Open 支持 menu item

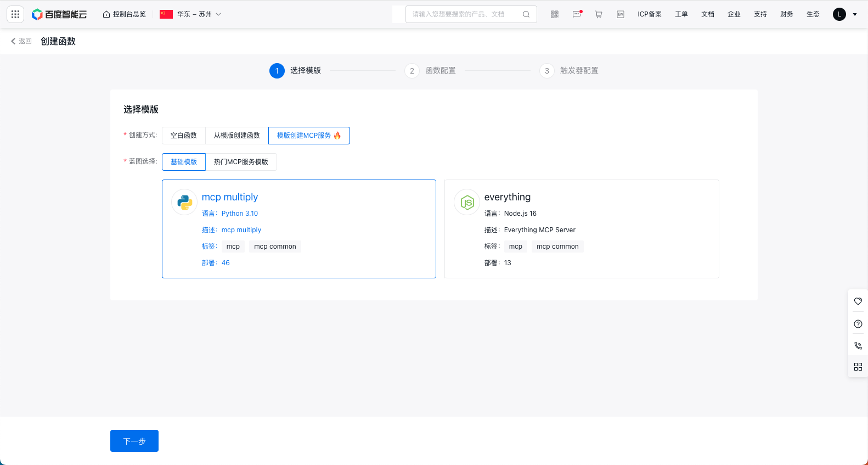[x=760, y=14]
